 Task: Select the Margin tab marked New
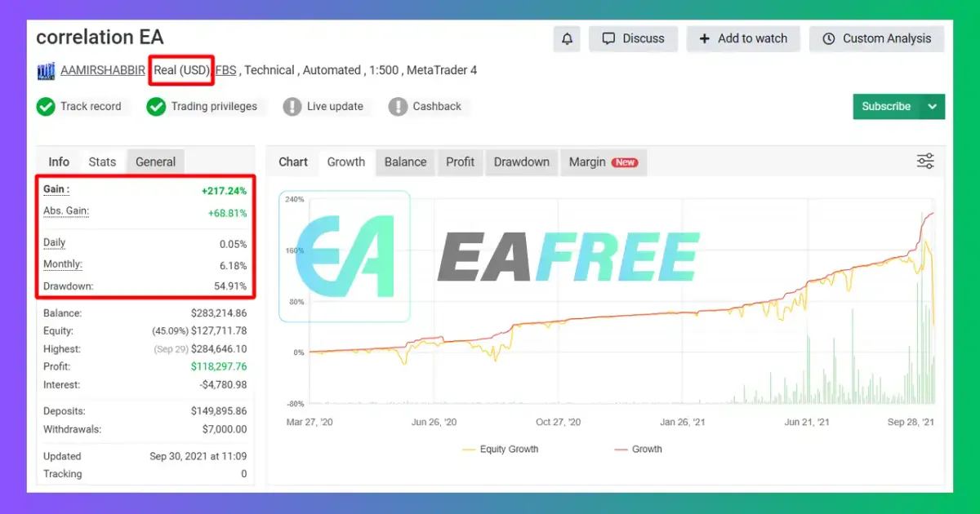tap(604, 162)
